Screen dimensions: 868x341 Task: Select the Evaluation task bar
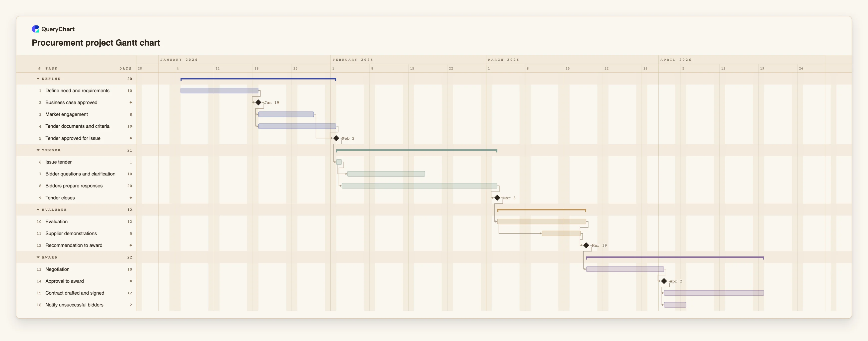tap(541, 221)
